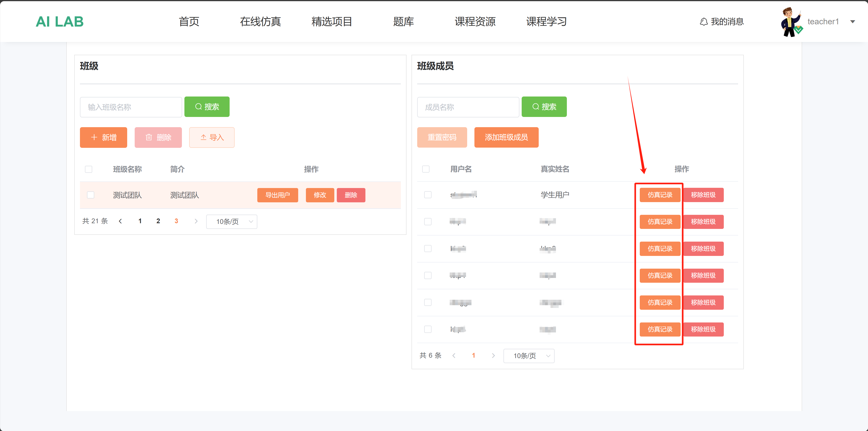This screenshot has height=431, width=868.
Task: Click next page arrow in class list pagination
Action: pyautogui.click(x=196, y=221)
